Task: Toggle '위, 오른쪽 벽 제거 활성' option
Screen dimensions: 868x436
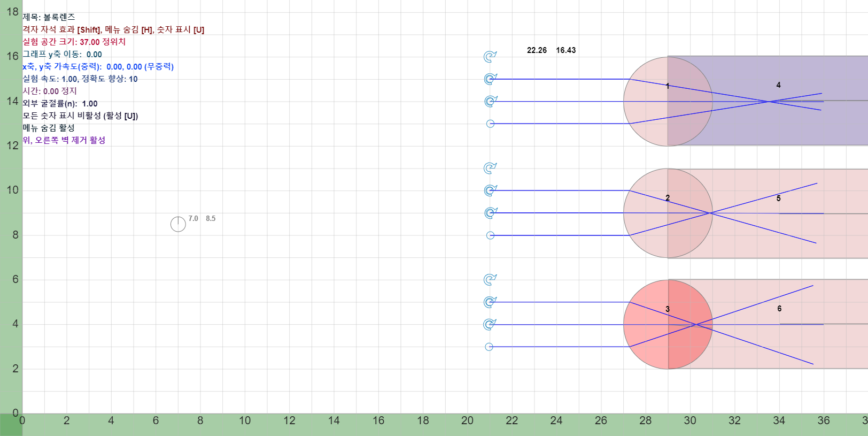Action: click(x=64, y=140)
